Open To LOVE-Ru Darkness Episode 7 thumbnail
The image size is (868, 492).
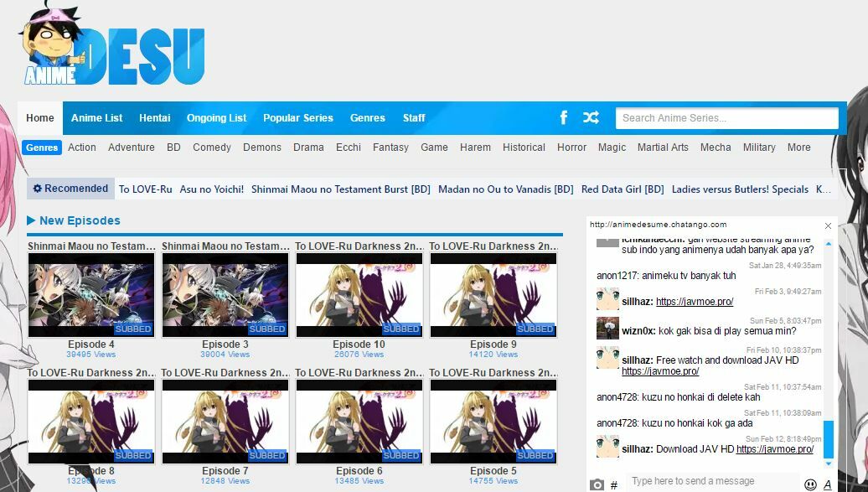tap(225, 422)
